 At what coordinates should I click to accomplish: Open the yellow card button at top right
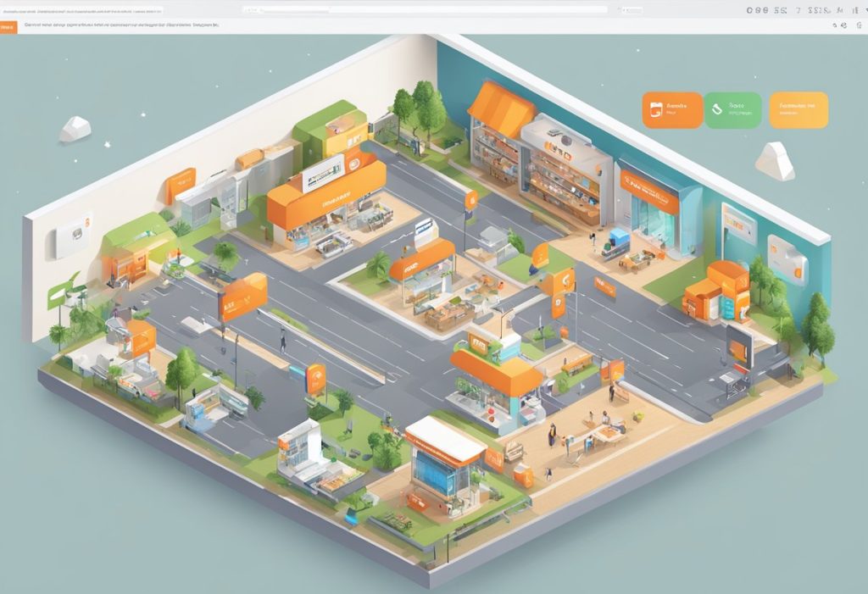pos(798,110)
